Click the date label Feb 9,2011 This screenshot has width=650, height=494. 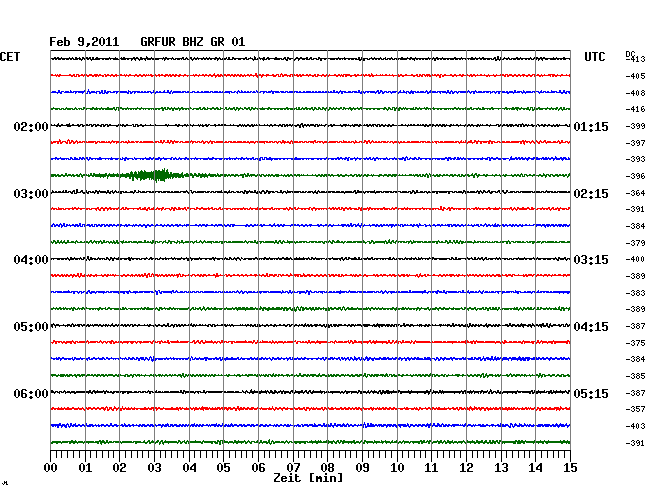(84, 42)
